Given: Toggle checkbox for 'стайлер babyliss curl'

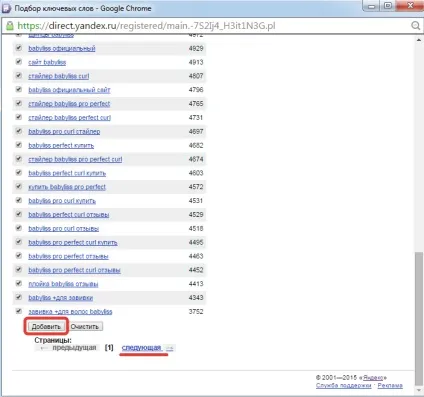Looking at the screenshot, I should (19, 76).
